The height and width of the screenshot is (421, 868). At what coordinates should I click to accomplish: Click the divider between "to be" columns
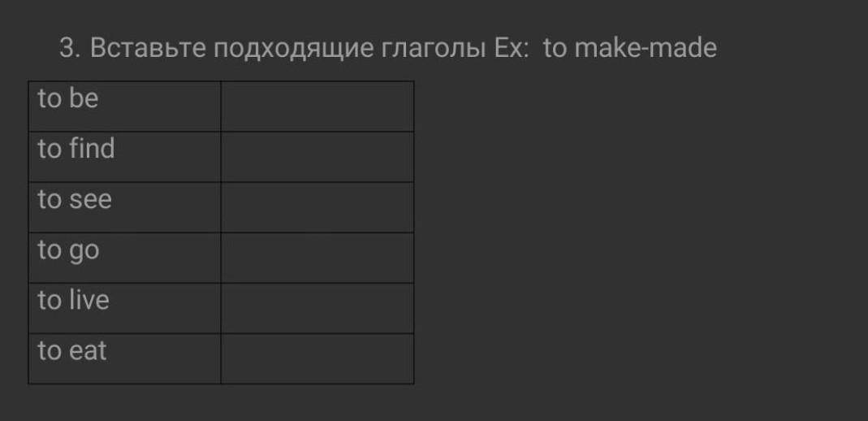[x=221, y=106]
